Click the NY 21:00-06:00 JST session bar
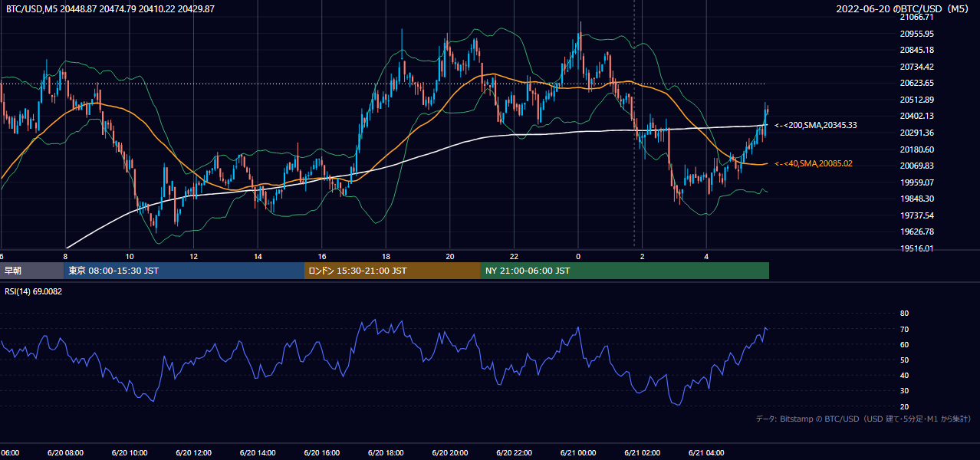 point(625,271)
